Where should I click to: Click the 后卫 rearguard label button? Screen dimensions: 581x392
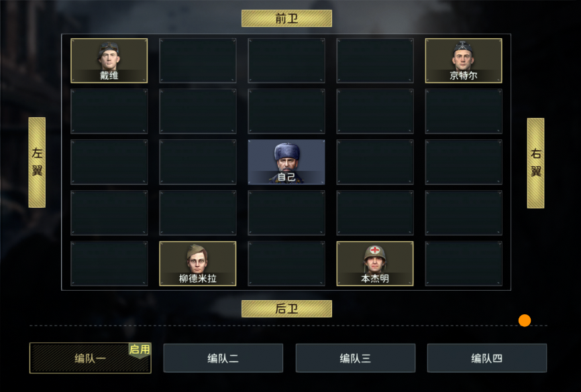point(286,309)
